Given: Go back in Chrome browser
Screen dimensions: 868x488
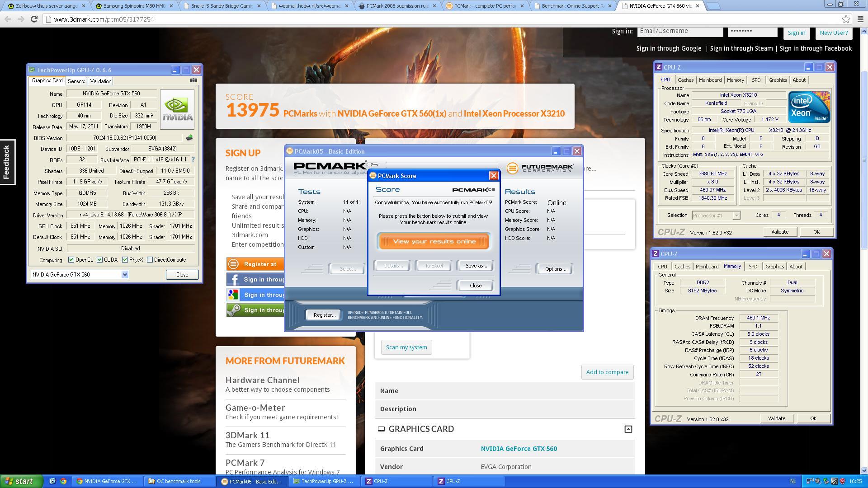Looking at the screenshot, I should pyautogui.click(x=8, y=19).
